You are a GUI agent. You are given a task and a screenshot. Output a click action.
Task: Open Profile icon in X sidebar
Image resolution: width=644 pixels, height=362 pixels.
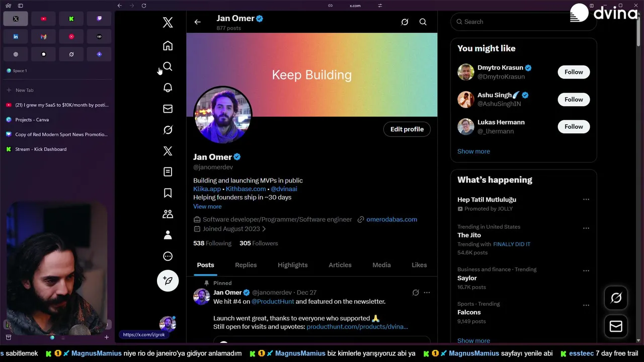pos(168,235)
